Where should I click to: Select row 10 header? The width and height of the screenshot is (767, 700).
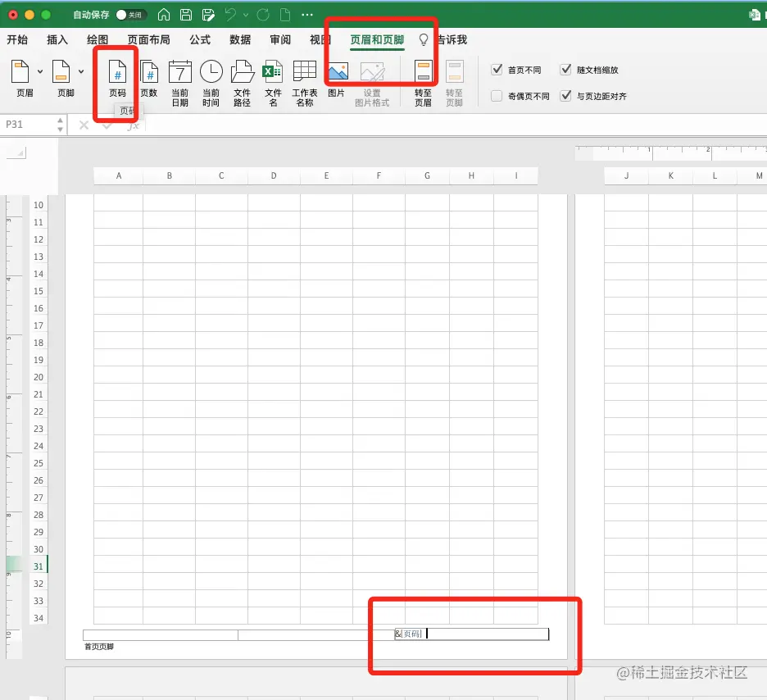point(39,205)
